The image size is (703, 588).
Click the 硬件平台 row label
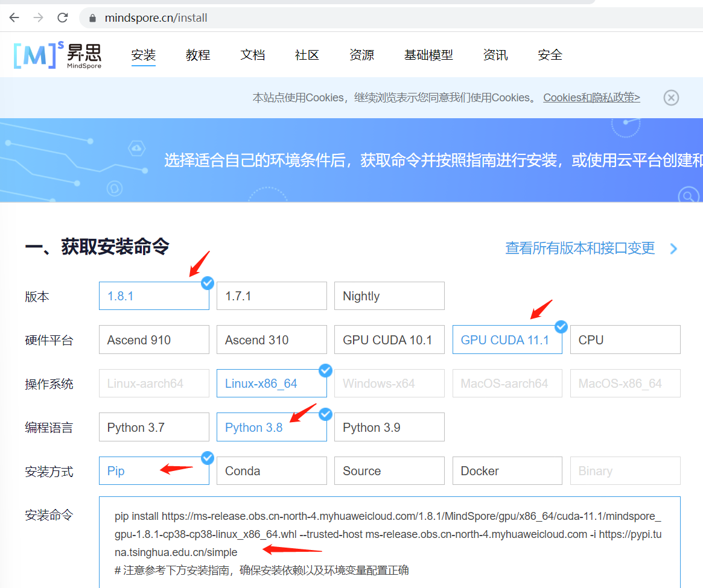49,340
